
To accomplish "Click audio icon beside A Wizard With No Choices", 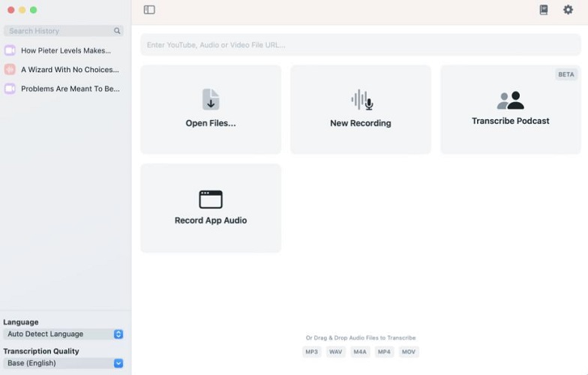I will click(10, 69).
